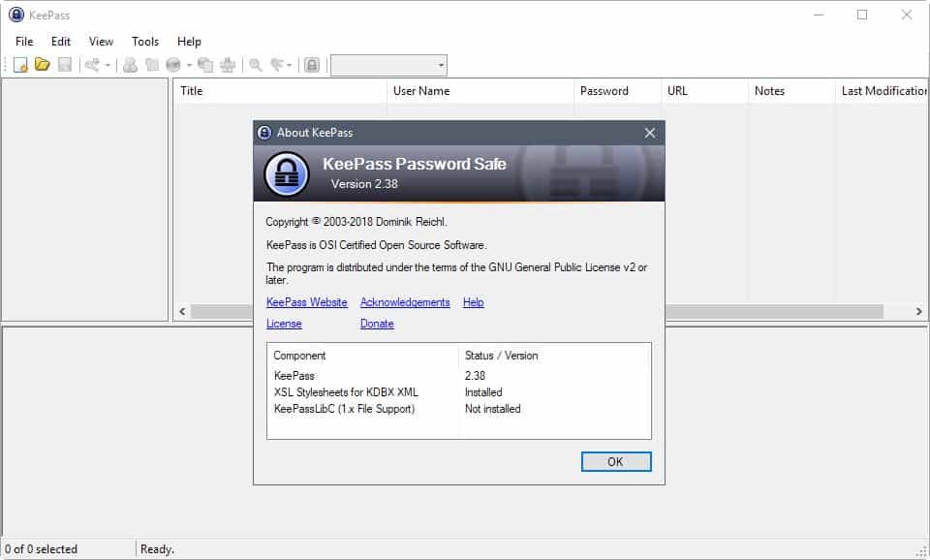
Task: Click the KeePass lock logo in About banner
Action: (287, 173)
